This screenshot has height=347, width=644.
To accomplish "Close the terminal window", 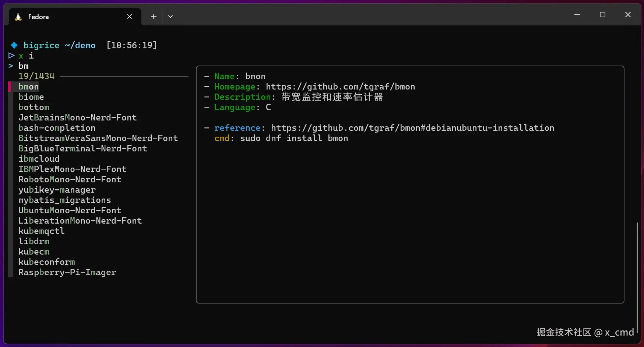I will 628,15.
